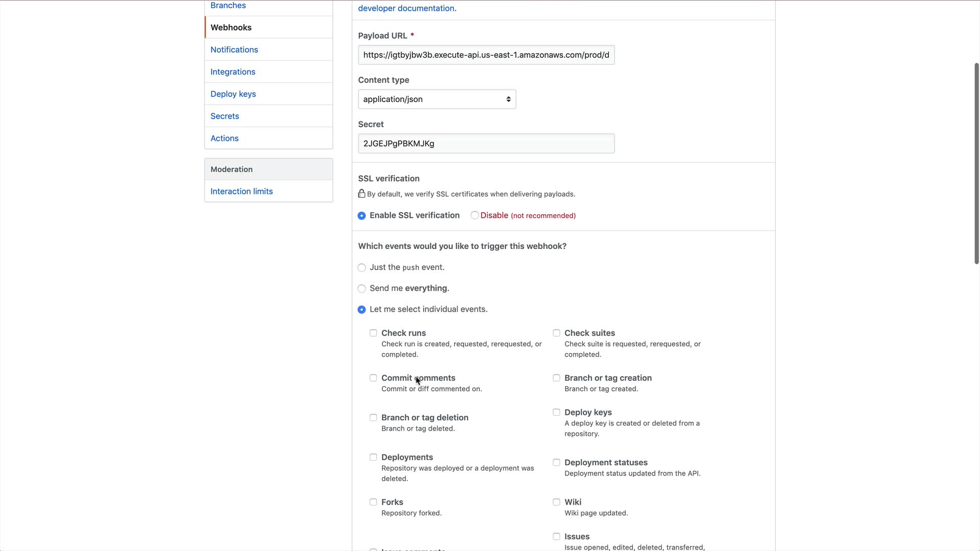Image resolution: width=980 pixels, height=551 pixels.
Task: Select Disable SSL verification radio button
Action: pos(475,215)
